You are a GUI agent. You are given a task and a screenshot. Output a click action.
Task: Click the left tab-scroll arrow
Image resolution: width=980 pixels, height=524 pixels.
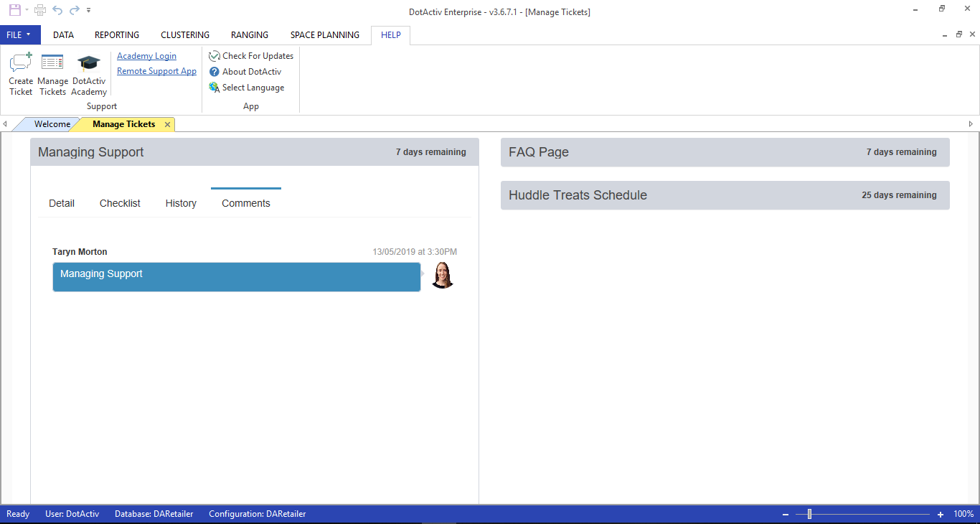tap(5, 124)
